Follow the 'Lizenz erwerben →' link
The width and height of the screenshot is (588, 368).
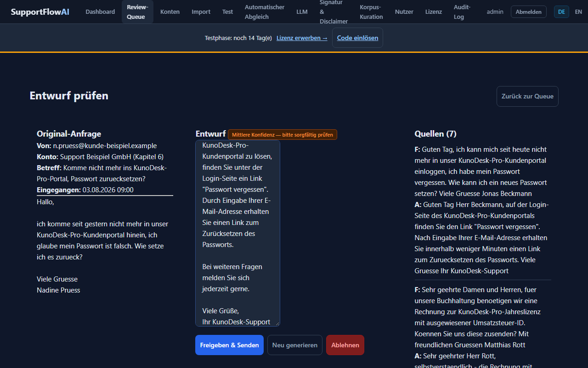click(302, 38)
